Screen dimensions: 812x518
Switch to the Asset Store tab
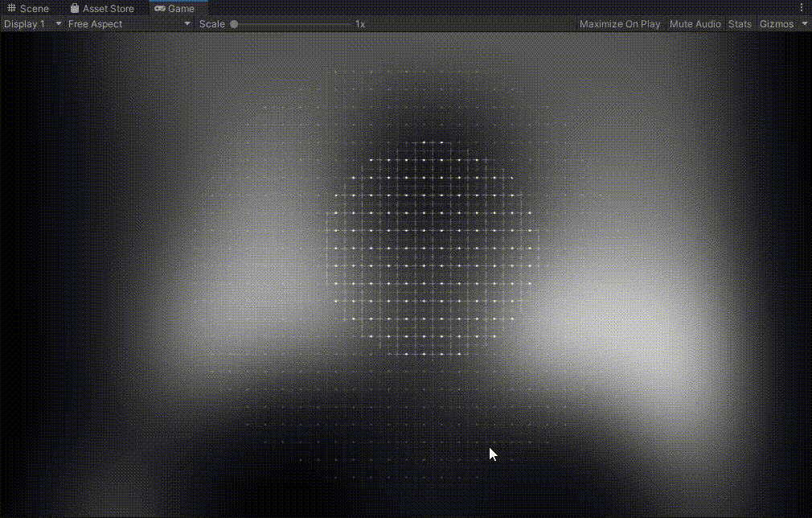[103, 9]
